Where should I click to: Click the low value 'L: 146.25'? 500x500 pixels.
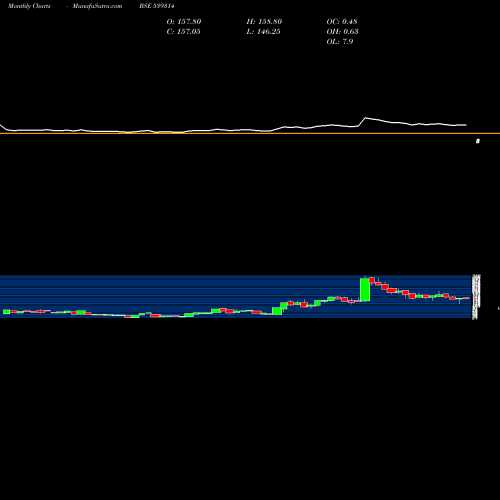263,32
